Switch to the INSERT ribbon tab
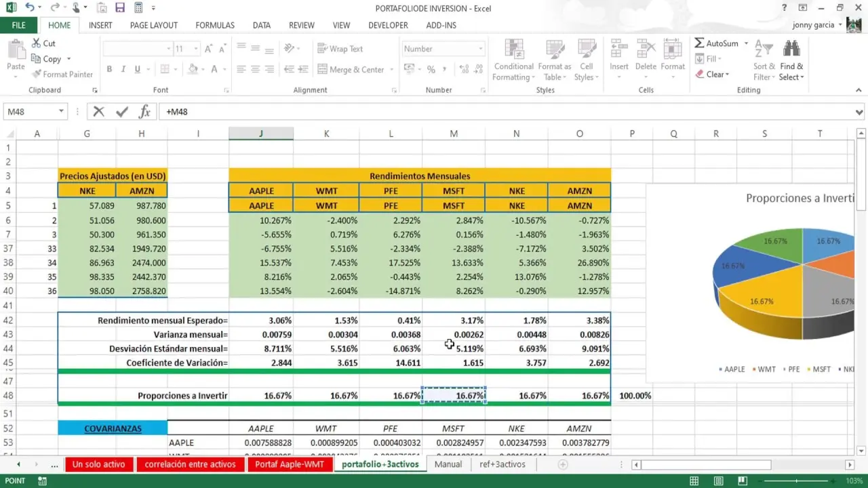Image resolution: width=868 pixels, height=488 pixels. click(x=100, y=25)
